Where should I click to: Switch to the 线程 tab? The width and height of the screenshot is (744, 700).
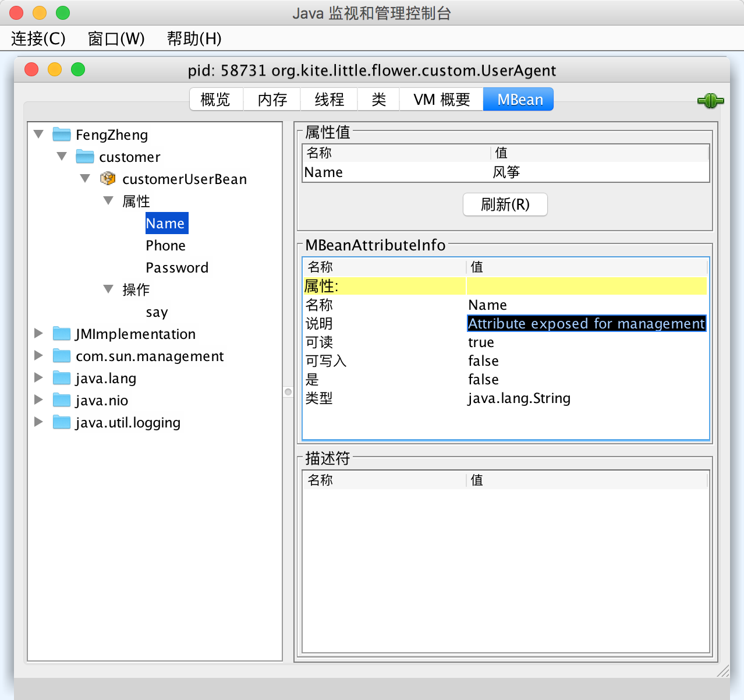tap(328, 99)
